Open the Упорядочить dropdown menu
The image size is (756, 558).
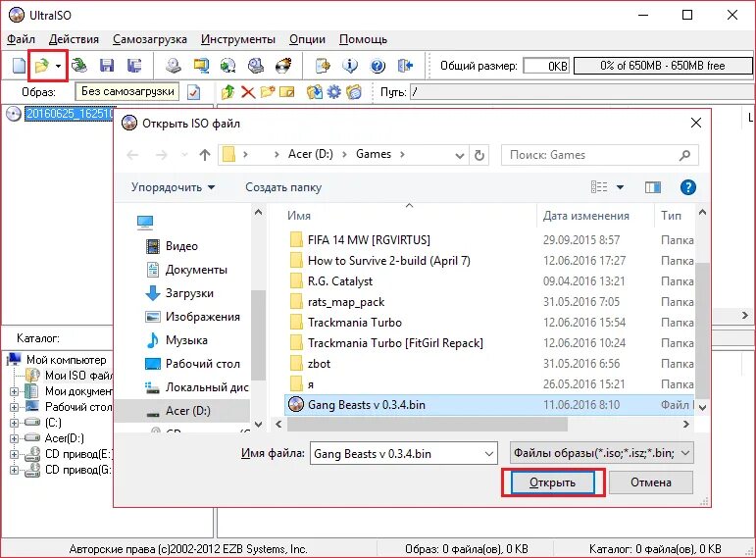174,187
